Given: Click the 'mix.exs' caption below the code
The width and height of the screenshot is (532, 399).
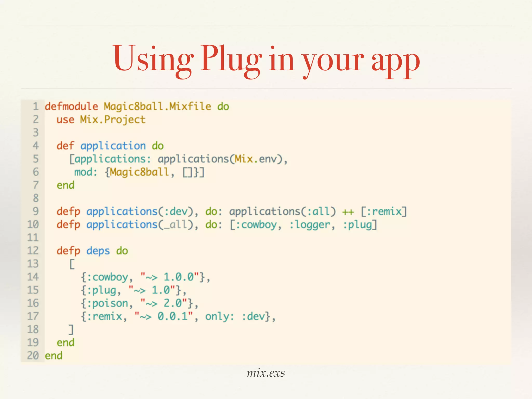Looking at the screenshot, I should [x=266, y=373].
